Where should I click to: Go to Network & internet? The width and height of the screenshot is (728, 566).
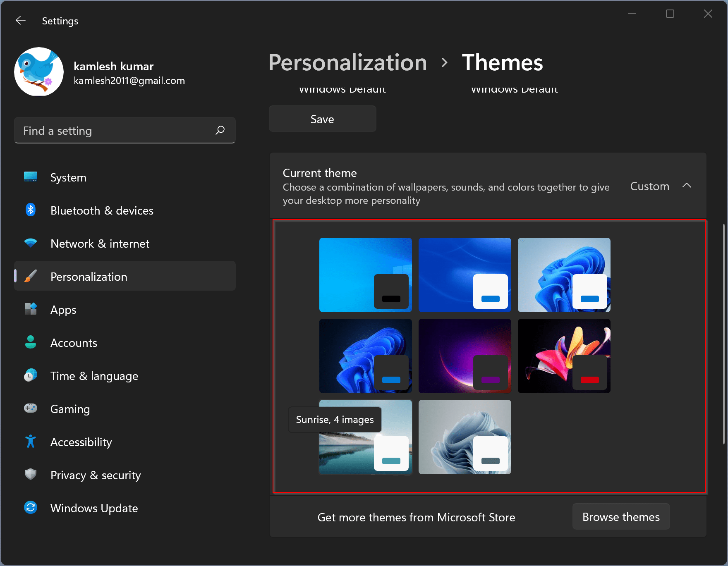tap(125, 244)
